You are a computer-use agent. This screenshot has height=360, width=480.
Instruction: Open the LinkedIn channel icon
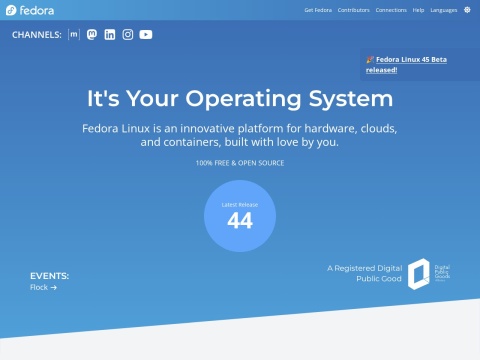[110, 34]
